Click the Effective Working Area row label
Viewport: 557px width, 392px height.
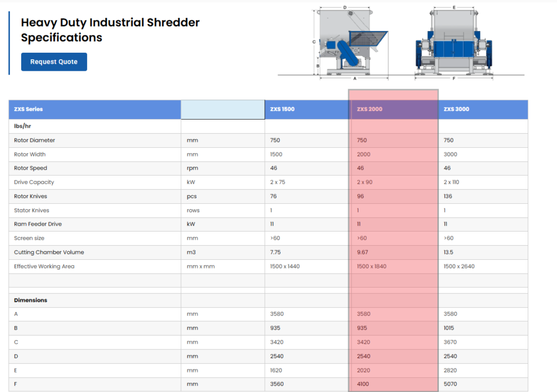44,266
